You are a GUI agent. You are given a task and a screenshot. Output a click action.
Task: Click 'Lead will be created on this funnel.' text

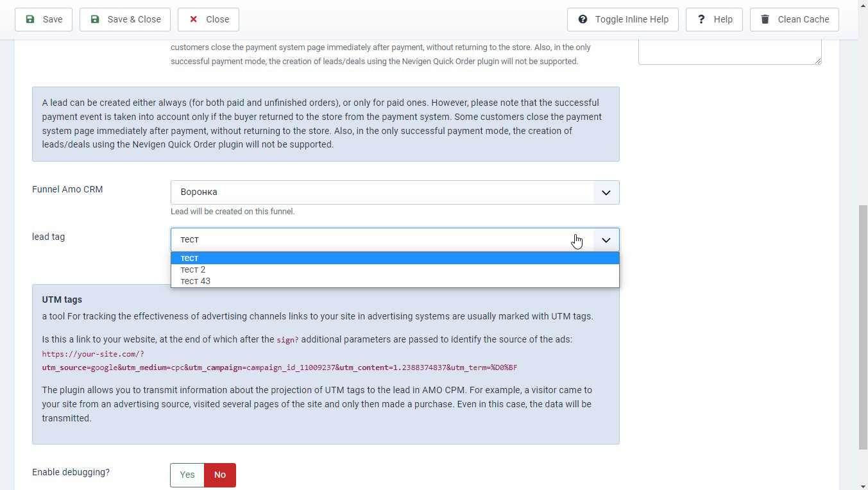[233, 211]
